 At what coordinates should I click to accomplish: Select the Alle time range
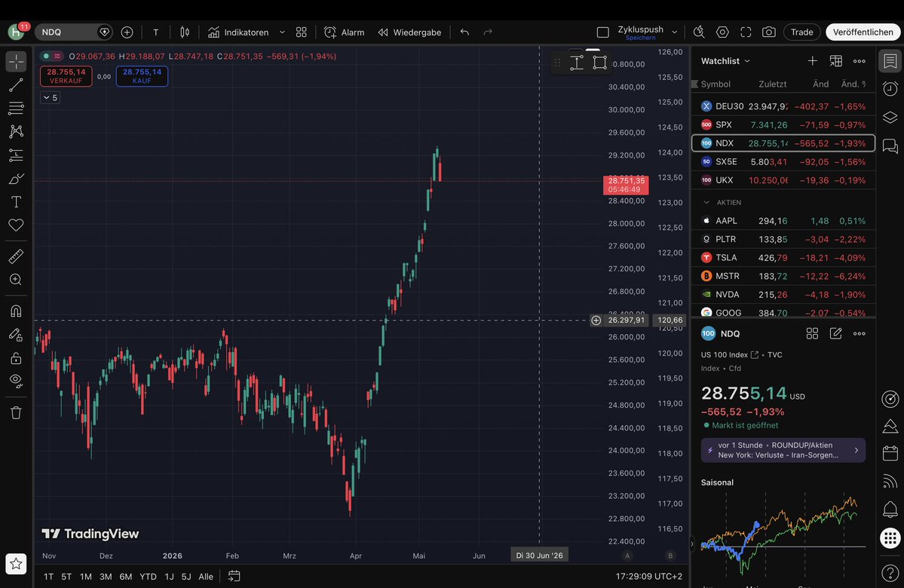(x=206, y=577)
